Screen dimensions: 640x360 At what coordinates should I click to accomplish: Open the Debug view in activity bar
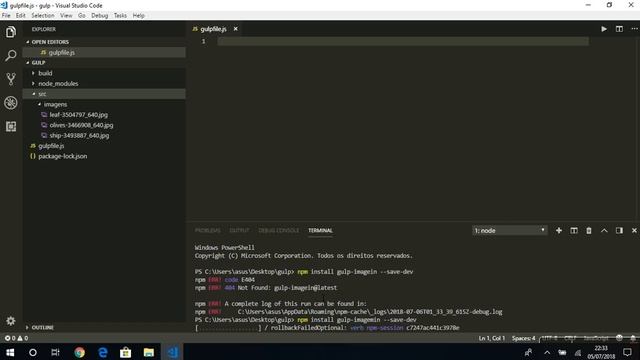[11, 102]
